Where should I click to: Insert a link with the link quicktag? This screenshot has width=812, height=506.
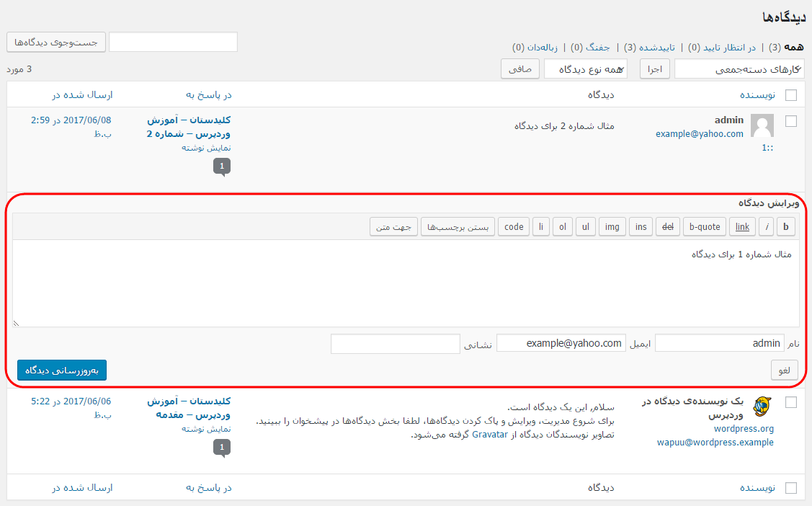pos(742,227)
